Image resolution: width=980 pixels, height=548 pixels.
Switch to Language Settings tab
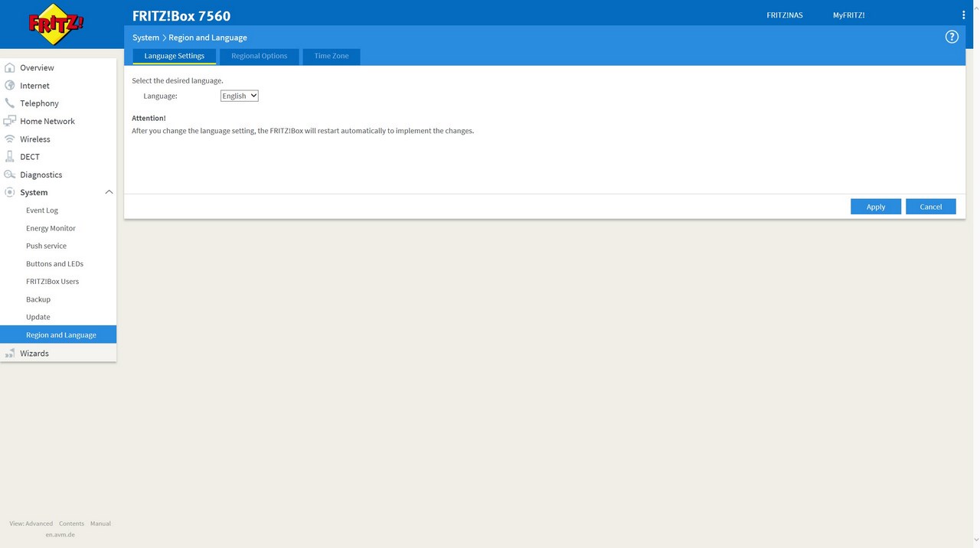[x=175, y=56]
